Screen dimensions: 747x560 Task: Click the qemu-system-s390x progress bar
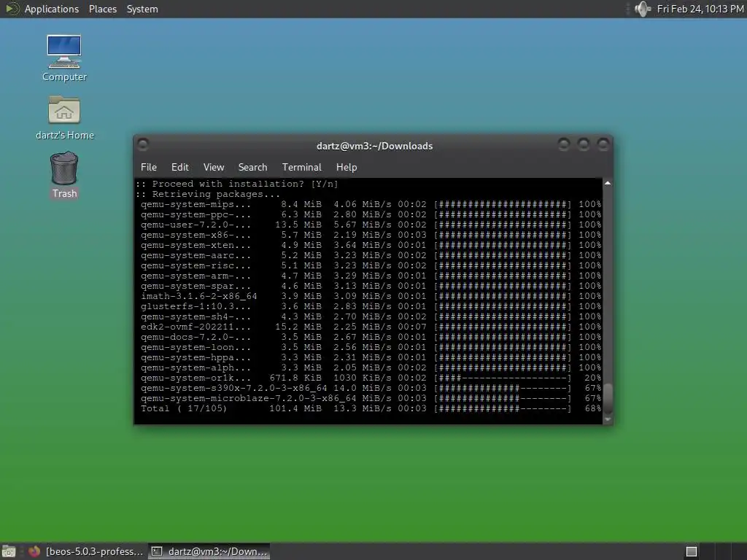tap(503, 388)
